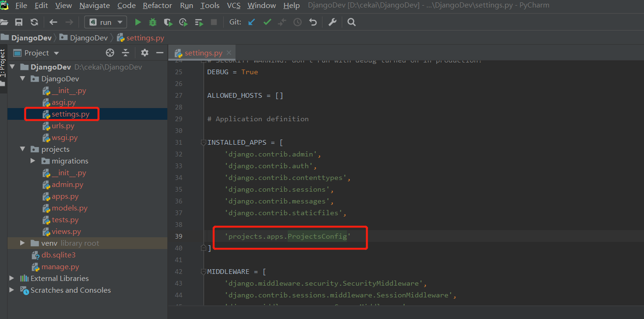Save all files with floppy disk icon

coord(19,22)
